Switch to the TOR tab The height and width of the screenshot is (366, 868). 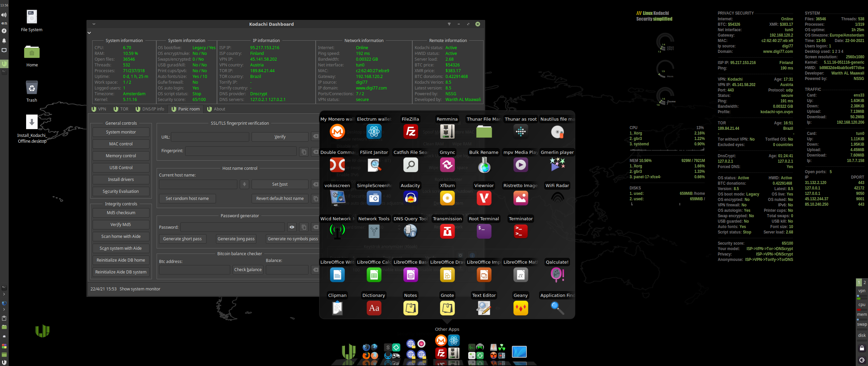121,109
